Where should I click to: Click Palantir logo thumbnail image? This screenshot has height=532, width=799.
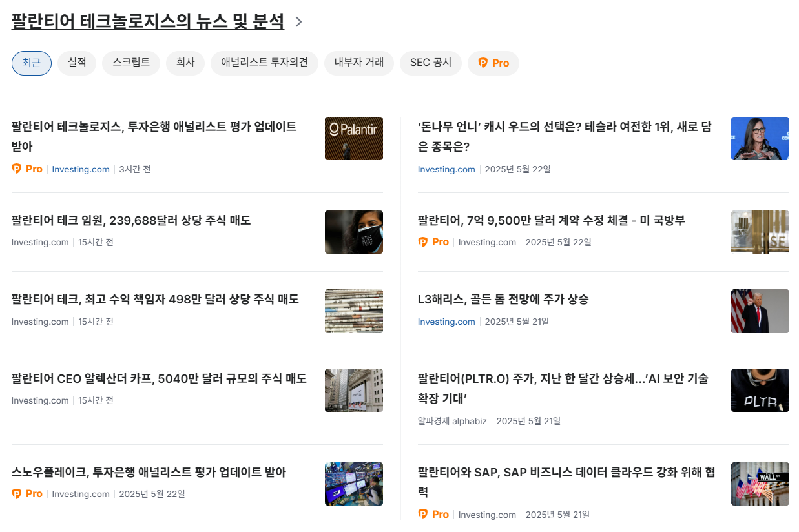pos(354,138)
